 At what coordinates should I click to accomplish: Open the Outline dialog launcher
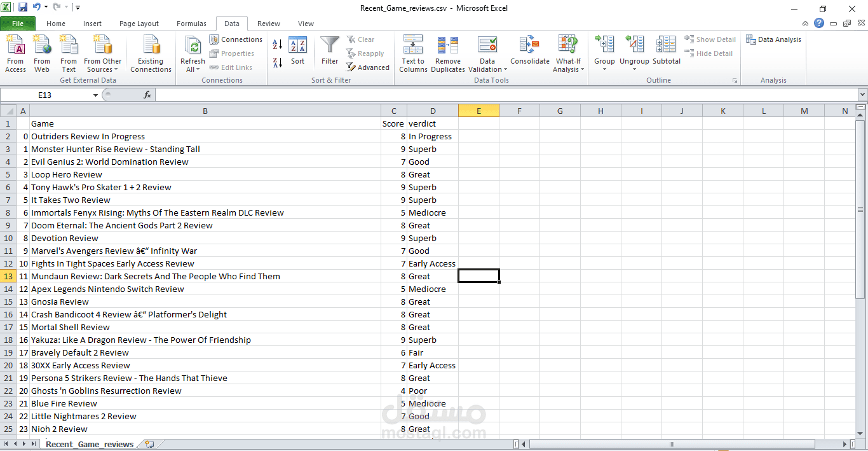(735, 81)
